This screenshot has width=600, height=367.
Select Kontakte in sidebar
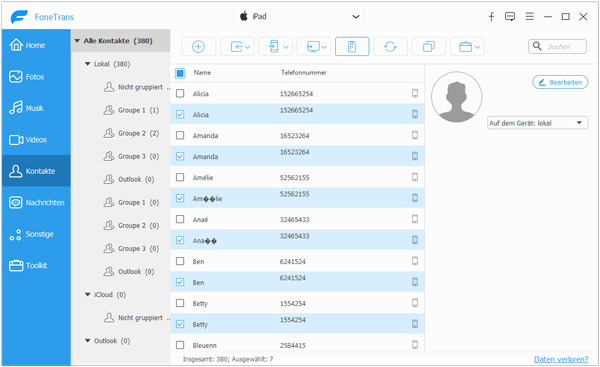click(x=36, y=171)
